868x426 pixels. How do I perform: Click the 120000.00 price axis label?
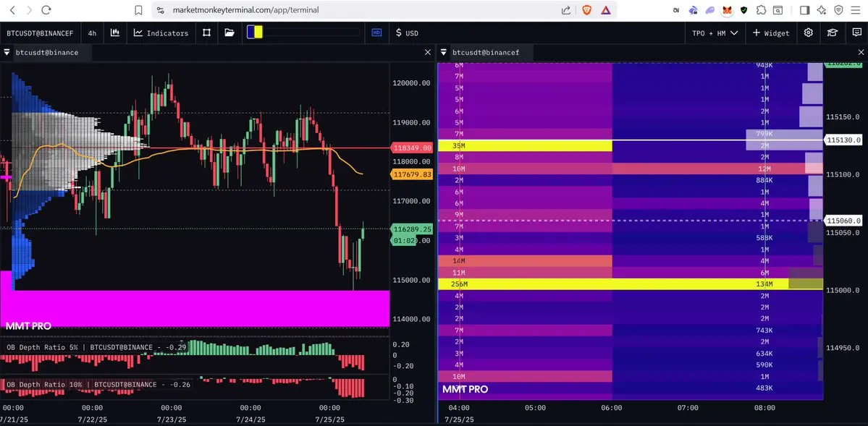[x=411, y=83]
